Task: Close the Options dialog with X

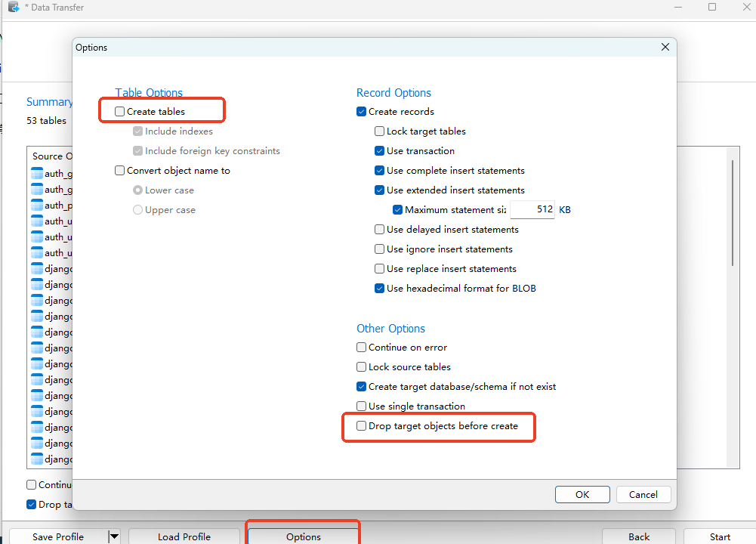Action: point(665,47)
